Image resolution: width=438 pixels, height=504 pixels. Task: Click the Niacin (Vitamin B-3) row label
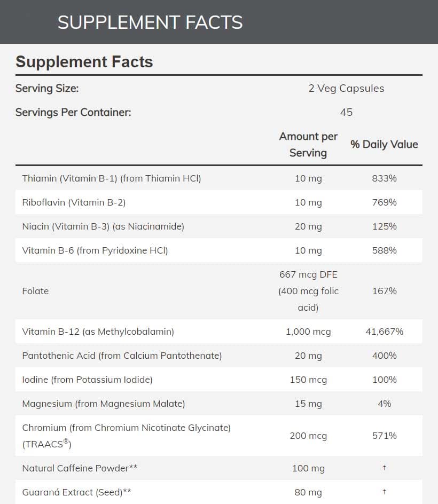[x=103, y=226]
